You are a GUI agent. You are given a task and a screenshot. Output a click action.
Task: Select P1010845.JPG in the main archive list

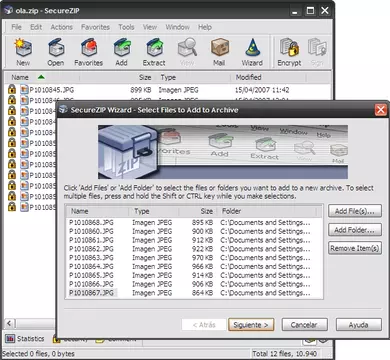pyautogui.click(x=52, y=90)
